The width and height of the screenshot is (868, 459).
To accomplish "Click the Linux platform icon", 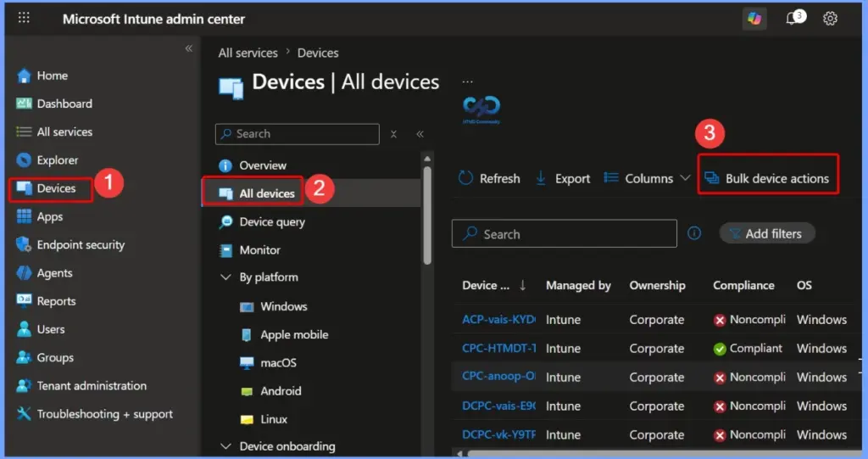I will (x=247, y=420).
